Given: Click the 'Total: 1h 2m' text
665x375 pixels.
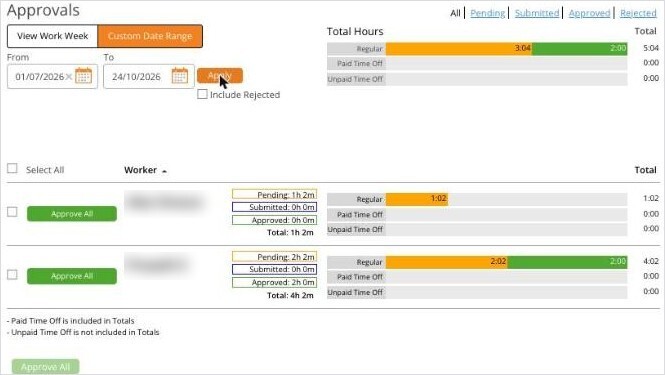Looking at the screenshot, I should tap(290, 232).
